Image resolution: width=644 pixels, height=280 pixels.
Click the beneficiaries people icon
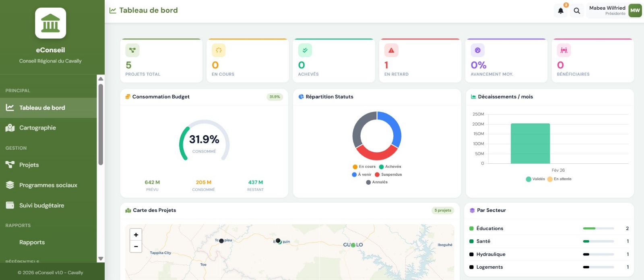[x=563, y=50]
